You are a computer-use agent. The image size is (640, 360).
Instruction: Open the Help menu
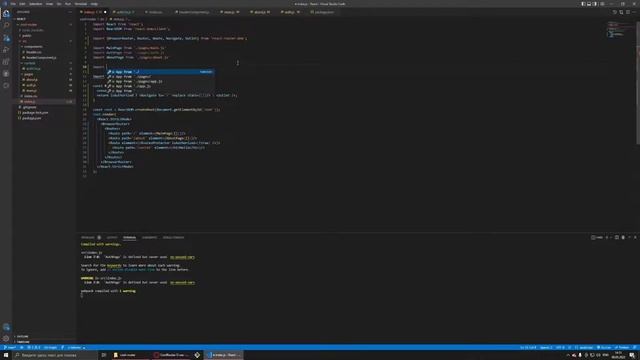[94, 4]
